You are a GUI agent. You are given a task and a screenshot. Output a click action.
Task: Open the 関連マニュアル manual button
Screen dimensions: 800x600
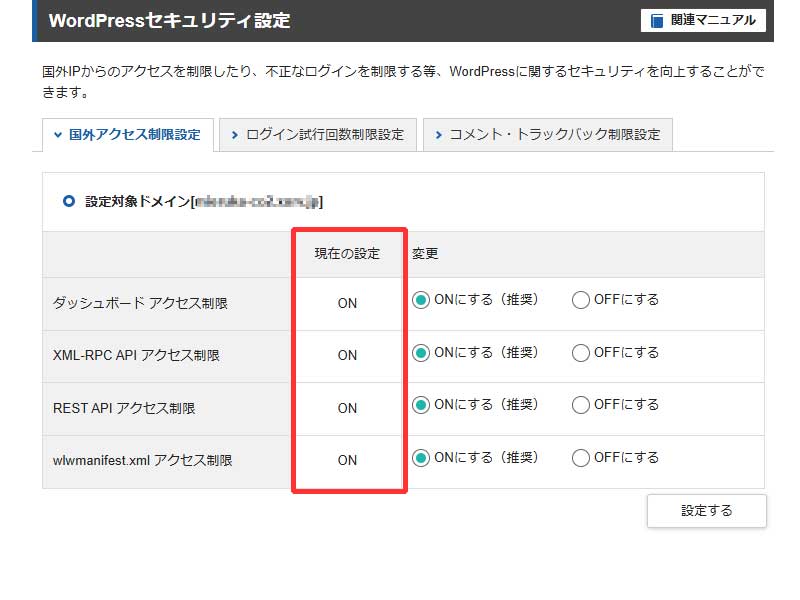click(x=703, y=20)
